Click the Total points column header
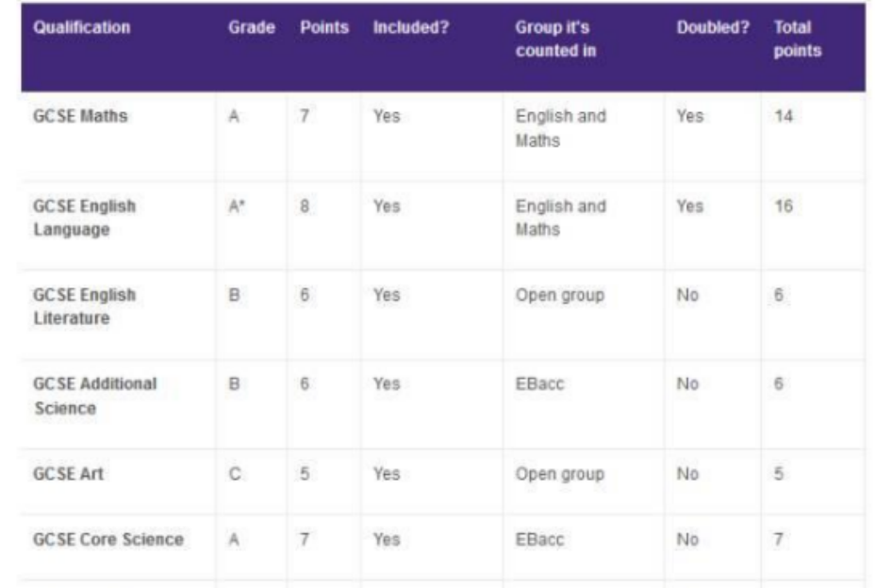The height and width of the screenshot is (588, 875). click(x=797, y=39)
